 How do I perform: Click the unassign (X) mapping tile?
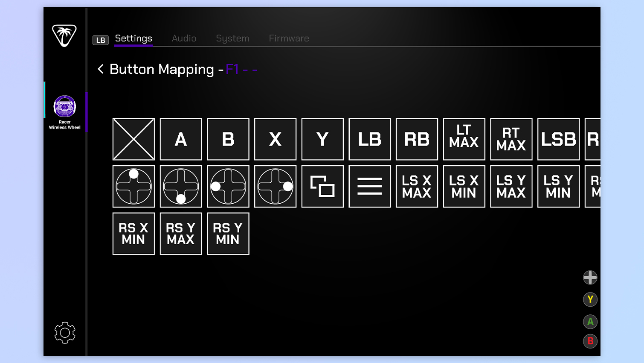click(x=133, y=139)
